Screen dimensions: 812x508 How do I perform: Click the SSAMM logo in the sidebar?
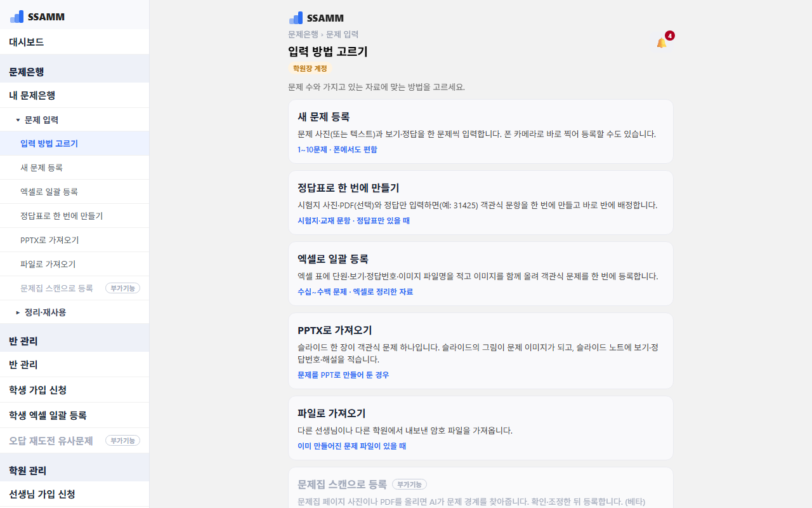click(37, 17)
